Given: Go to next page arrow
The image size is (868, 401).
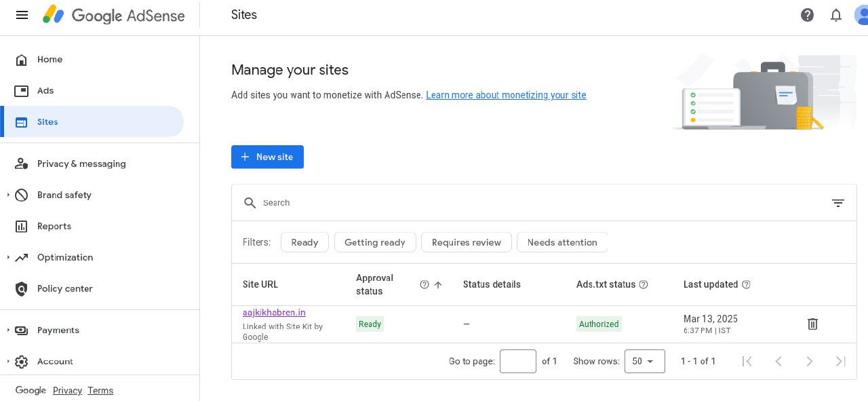Looking at the screenshot, I should 810,362.
